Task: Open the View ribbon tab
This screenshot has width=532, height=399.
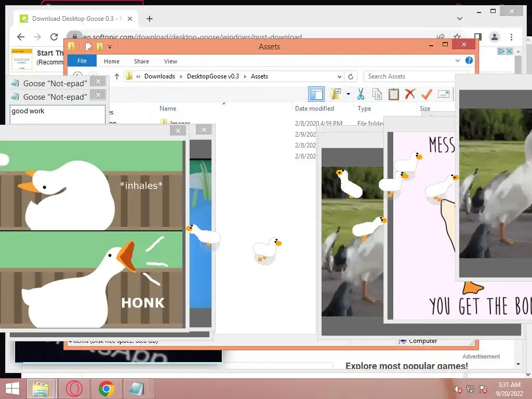Action: 170,61
